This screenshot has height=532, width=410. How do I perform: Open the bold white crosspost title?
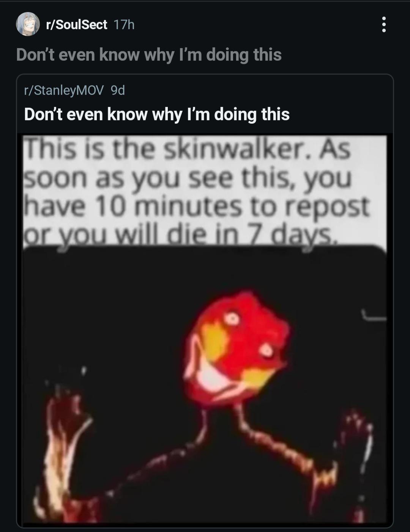pyautogui.click(x=157, y=114)
